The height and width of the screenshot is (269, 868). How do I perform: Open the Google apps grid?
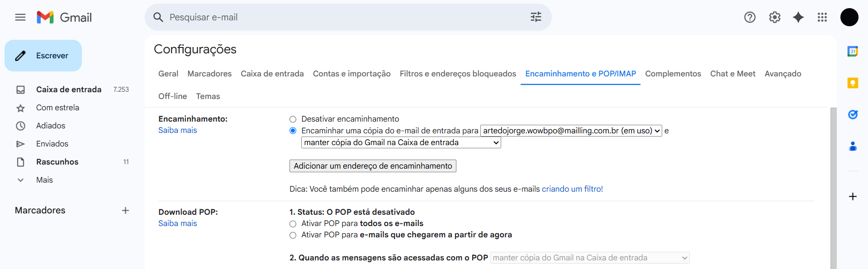pyautogui.click(x=822, y=17)
